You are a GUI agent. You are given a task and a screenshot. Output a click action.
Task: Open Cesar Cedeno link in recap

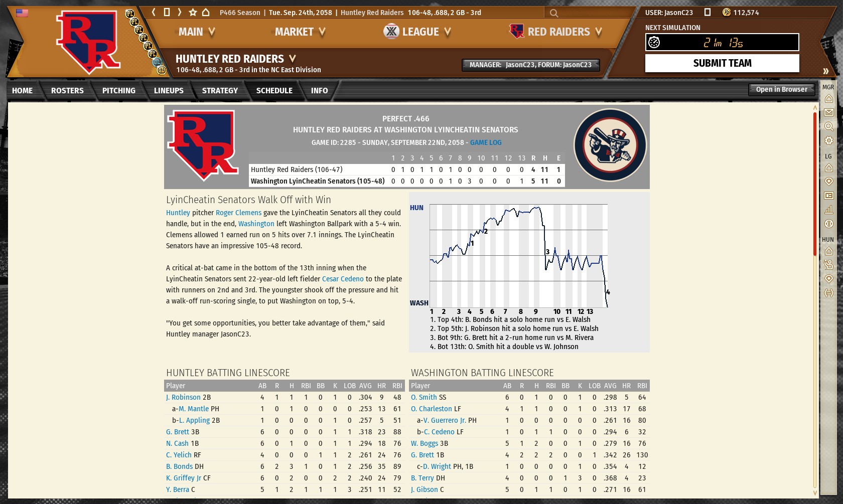click(343, 279)
